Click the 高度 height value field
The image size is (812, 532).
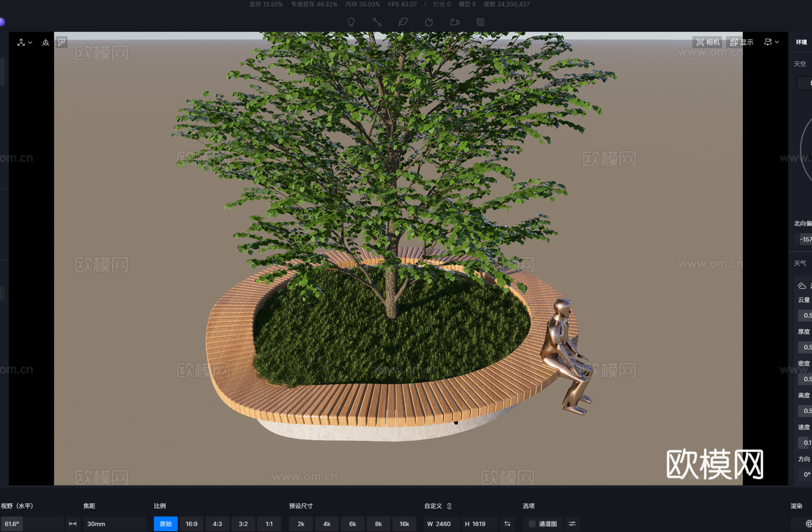click(805, 411)
